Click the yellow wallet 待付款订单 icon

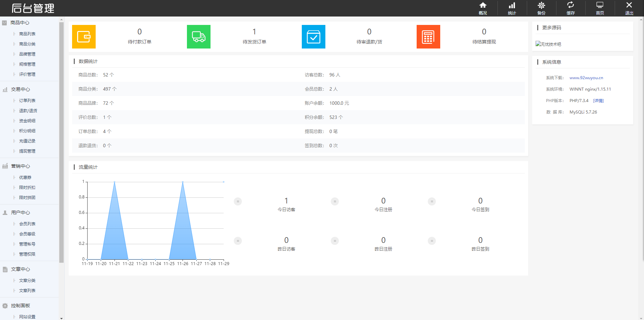84,37
